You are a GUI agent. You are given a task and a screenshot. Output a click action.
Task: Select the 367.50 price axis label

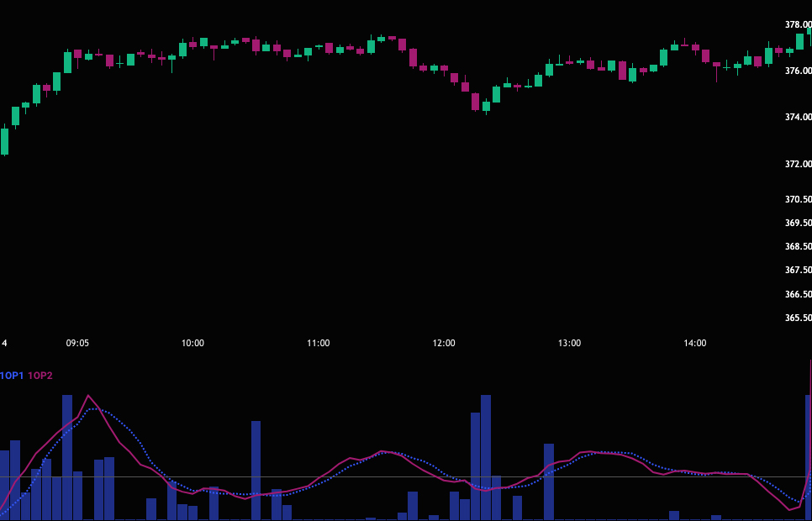[798, 271]
